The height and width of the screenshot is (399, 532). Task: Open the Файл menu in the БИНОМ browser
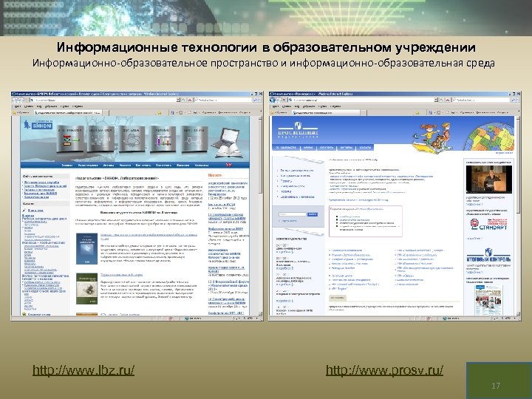pyautogui.click(x=17, y=106)
